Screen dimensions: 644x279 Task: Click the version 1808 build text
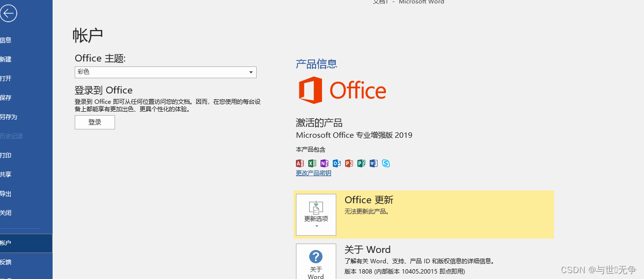[405, 271]
